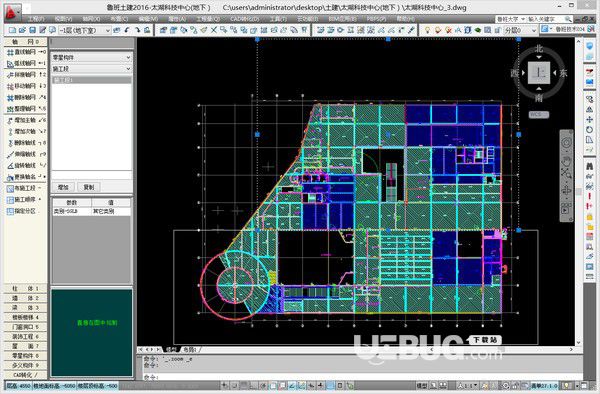The height and width of the screenshot is (394, 600).
Task: Click the top face of the view cube
Action: click(539, 73)
